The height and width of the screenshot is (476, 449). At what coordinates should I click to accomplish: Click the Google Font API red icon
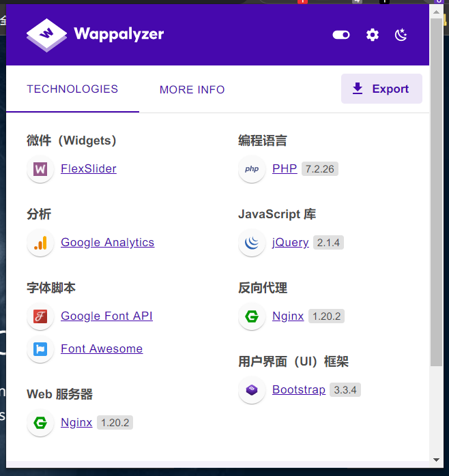40,316
